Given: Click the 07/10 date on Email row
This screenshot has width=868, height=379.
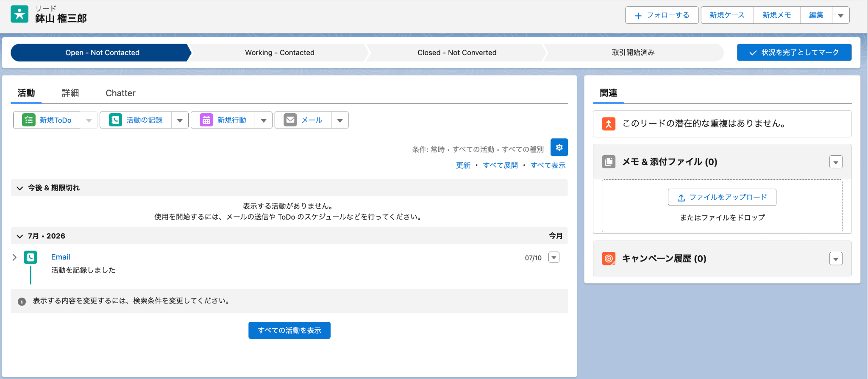Looking at the screenshot, I should [x=533, y=258].
